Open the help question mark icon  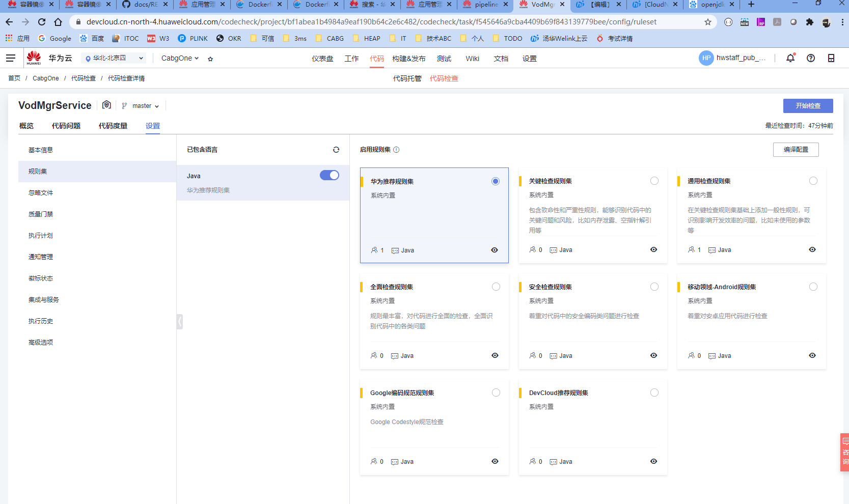point(811,58)
